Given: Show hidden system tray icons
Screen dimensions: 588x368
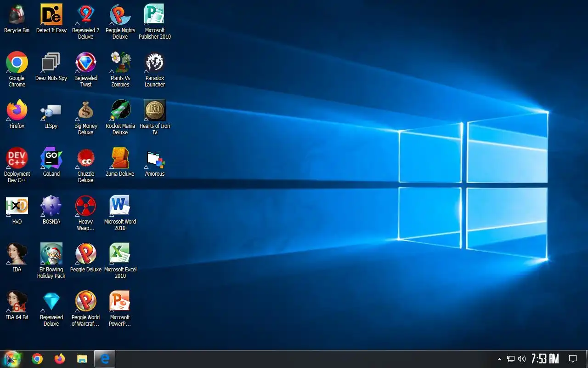Looking at the screenshot, I should click(x=499, y=359).
